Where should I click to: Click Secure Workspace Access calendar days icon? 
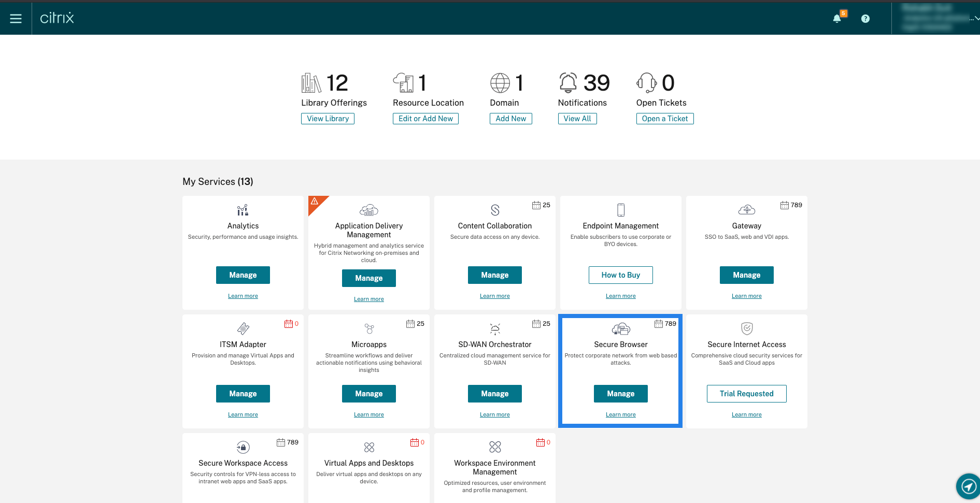coord(281,442)
